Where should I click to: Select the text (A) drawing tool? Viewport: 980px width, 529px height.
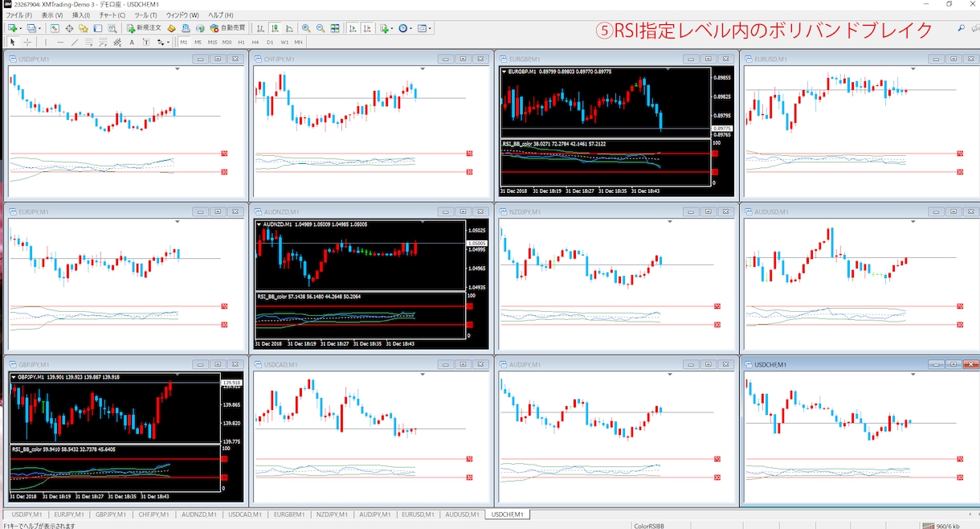pos(132,42)
